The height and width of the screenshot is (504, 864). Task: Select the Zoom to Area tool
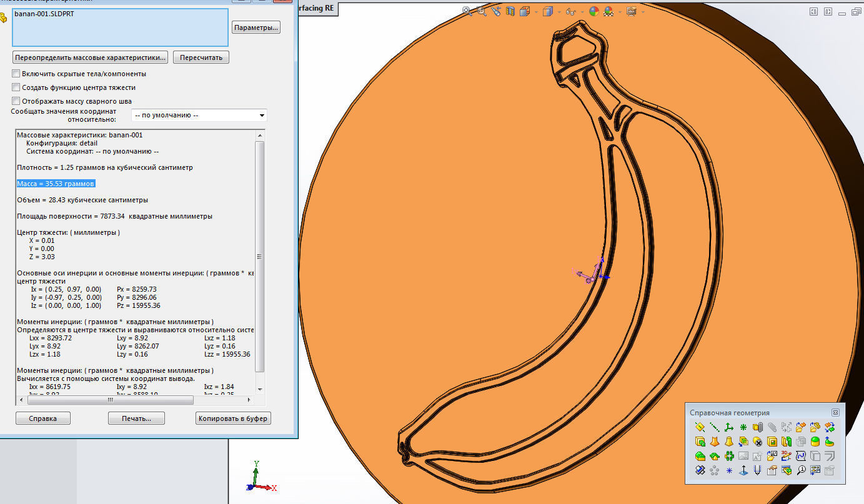pyautogui.click(x=482, y=11)
